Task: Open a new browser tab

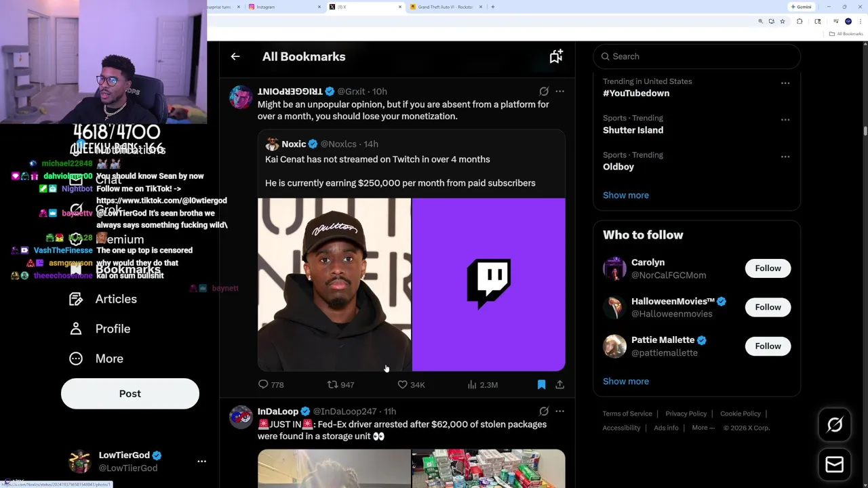Action: [493, 7]
